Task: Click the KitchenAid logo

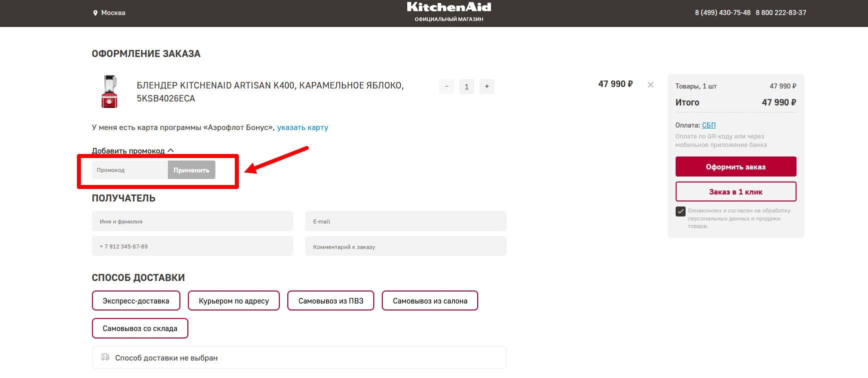Action: tap(449, 7)
